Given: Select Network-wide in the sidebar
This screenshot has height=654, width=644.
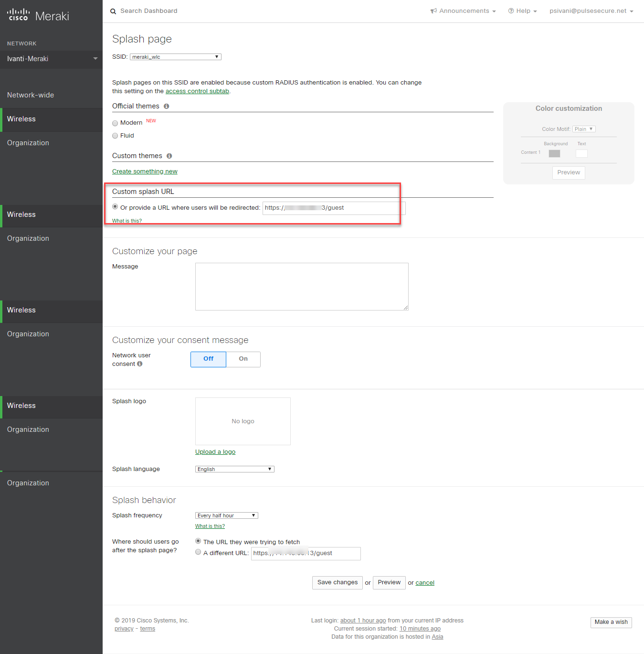Looking at the screenshot, I should click(x=31, y=95).
